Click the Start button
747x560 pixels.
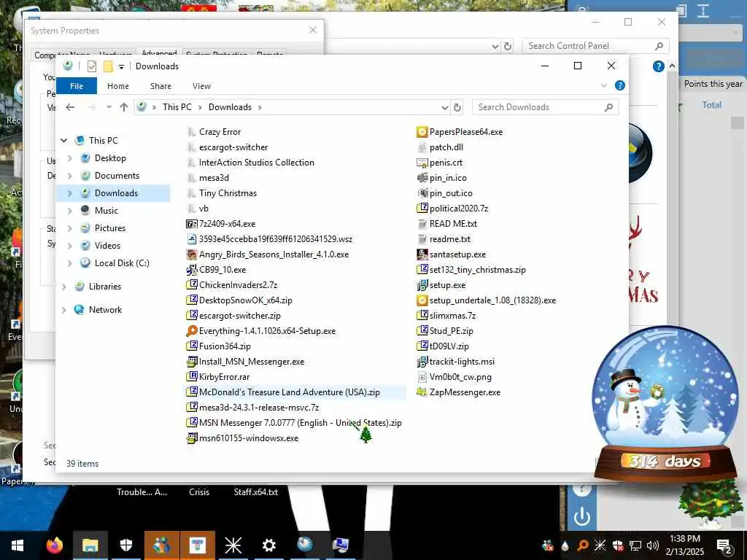[x=18, y=545]
